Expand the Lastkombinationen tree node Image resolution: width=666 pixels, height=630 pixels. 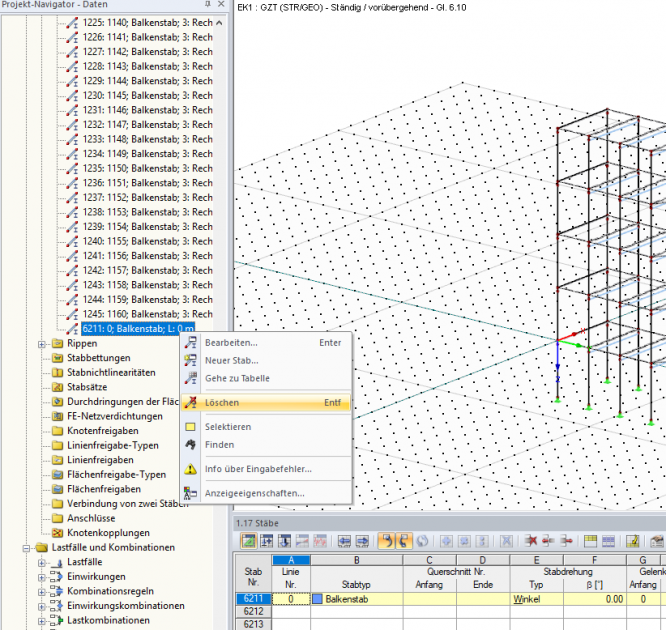tap(42, 621)
